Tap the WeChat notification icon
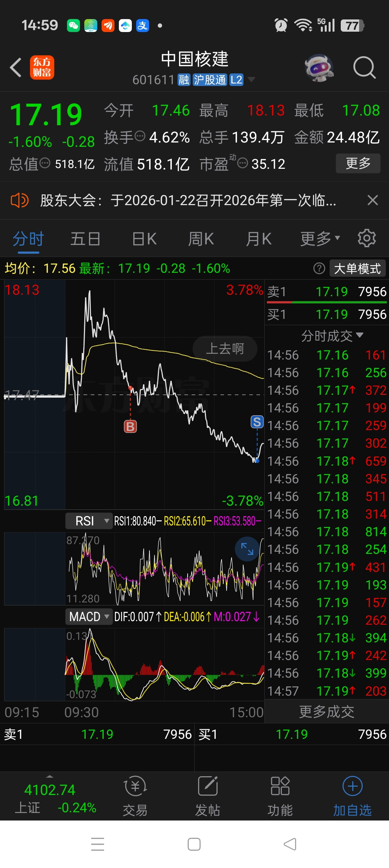Image resolution: width=389 pixels, height=868 pixels. point(73,26)
